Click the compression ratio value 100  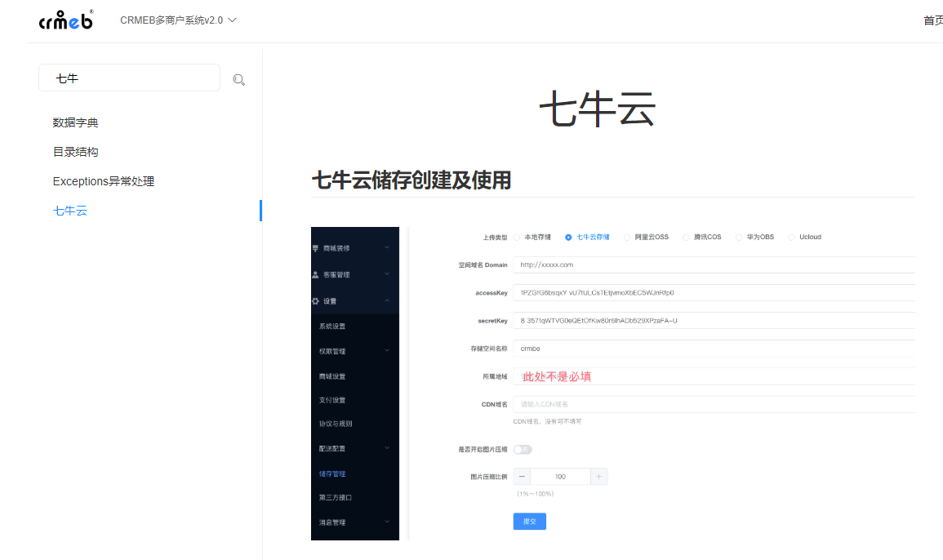click(x=561, y=477)
